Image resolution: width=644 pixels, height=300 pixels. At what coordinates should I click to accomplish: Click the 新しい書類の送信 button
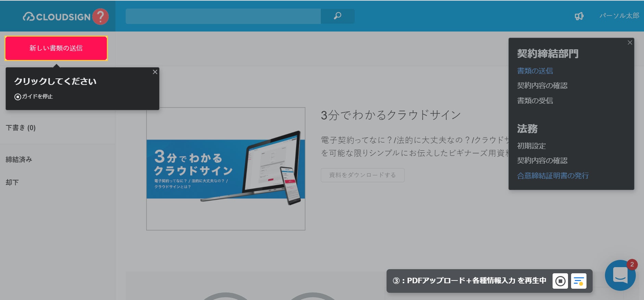point(56,48)
